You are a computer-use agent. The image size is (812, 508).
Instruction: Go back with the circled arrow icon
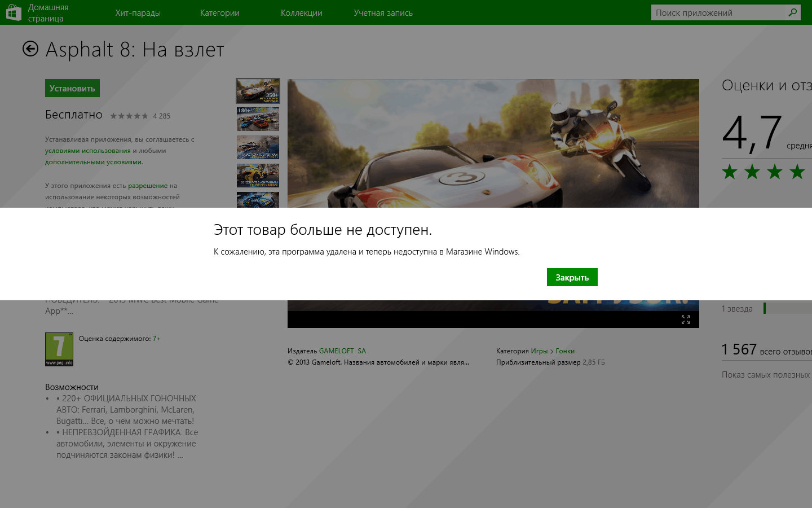(x=30, y=49)
